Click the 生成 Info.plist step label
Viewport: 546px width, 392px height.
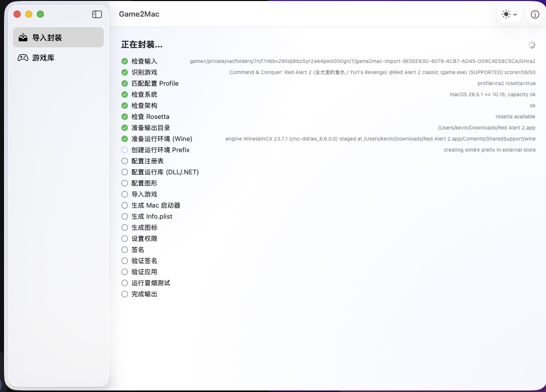152,216
